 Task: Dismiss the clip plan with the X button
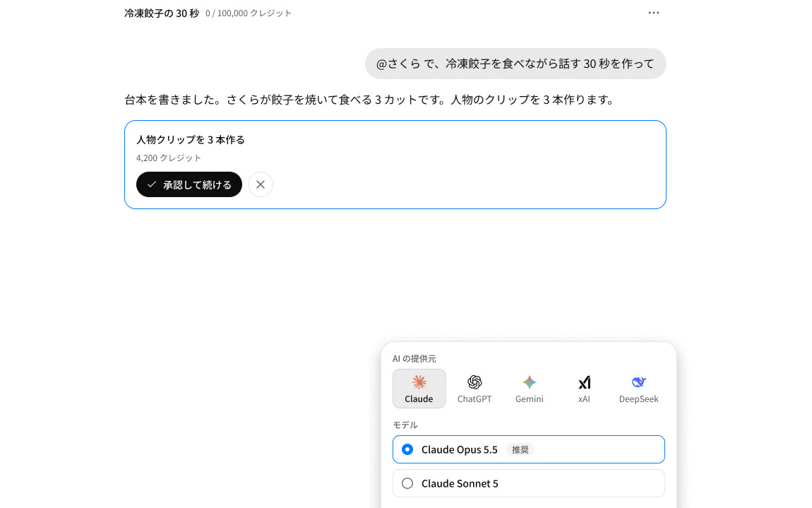coord(261,184)
